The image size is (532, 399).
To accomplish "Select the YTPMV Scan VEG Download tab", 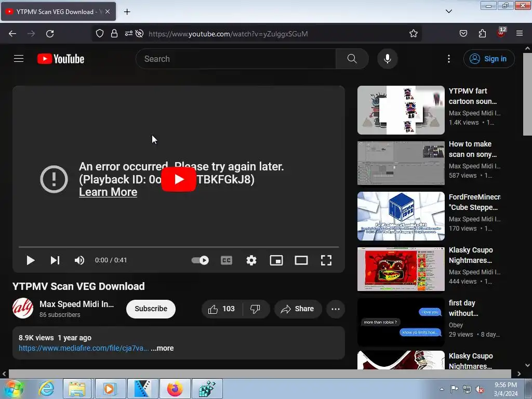I will pos(58,11).
